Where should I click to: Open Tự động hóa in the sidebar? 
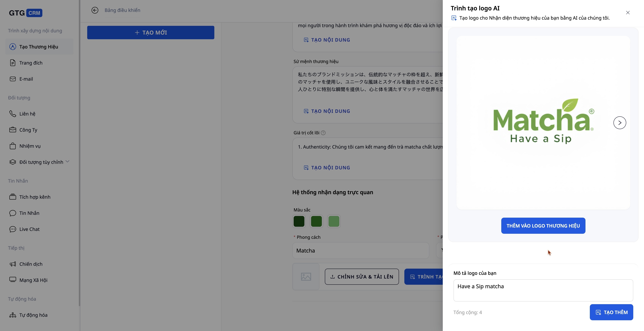[x=33, y=315]
